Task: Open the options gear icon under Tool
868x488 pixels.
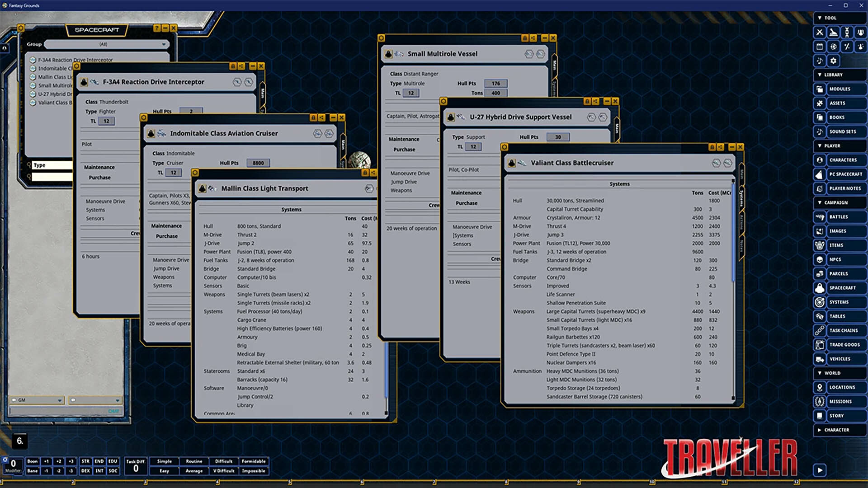Action: point(833,61)
